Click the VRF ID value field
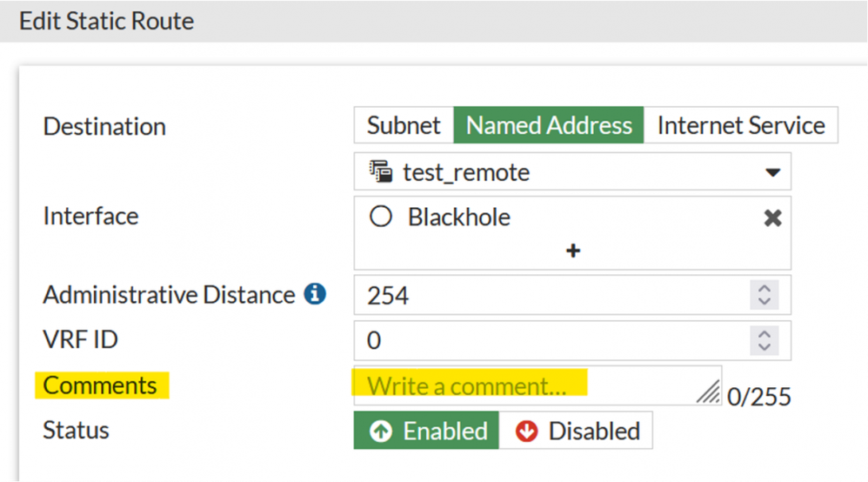Screen dimensions: 868x482 548,340
